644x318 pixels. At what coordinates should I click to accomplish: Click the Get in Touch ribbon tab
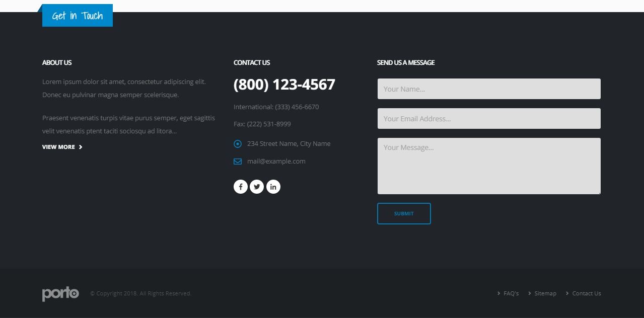pyautogui.click(x=77, y=16)
